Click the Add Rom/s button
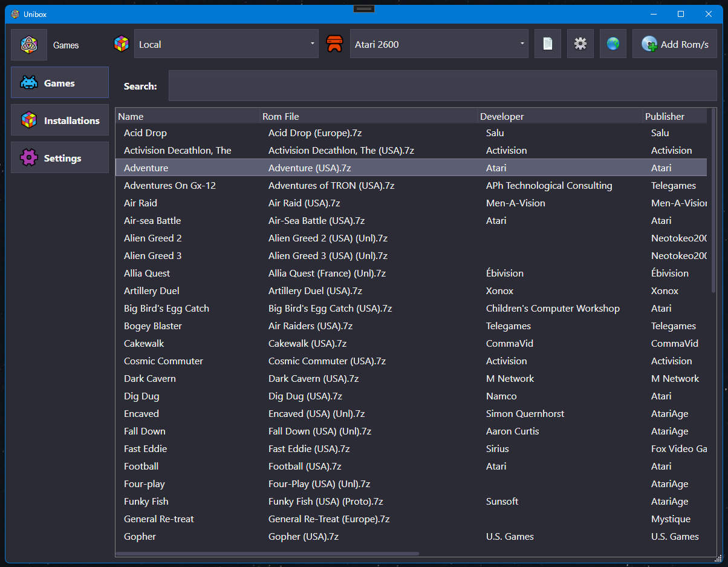This screenshot has width=728, height=567. tap(675, 44)
